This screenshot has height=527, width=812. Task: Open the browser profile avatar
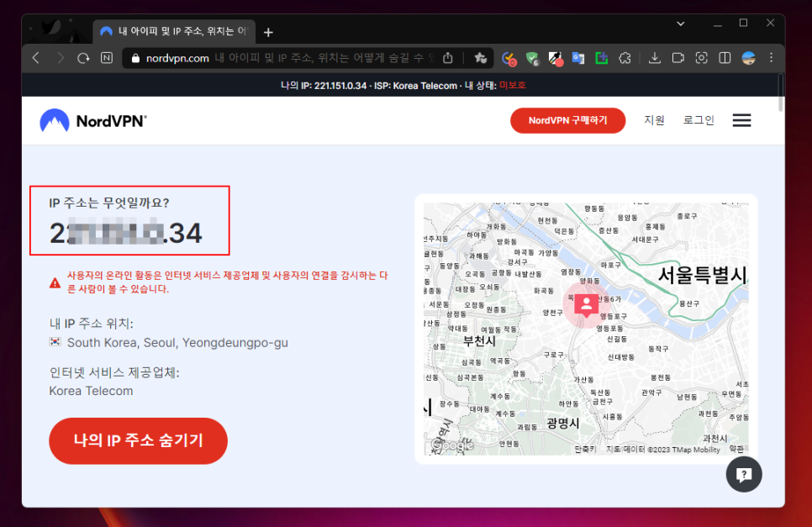pyautogui.click(x=748, y=58)
